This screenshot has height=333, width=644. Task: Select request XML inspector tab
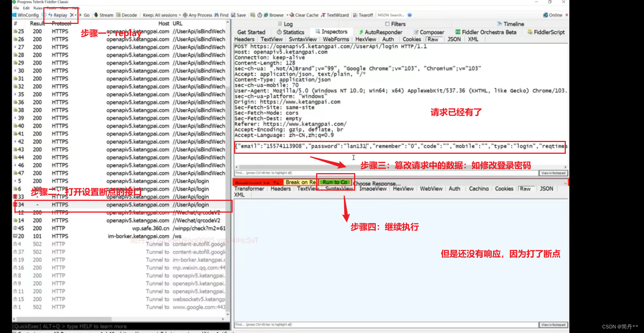[473, 39]
